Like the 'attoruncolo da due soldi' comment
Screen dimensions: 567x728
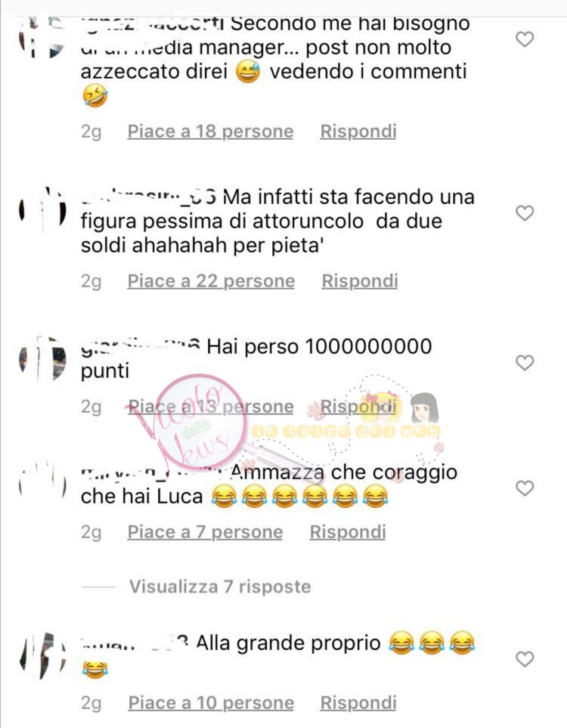tap(525, 213)
